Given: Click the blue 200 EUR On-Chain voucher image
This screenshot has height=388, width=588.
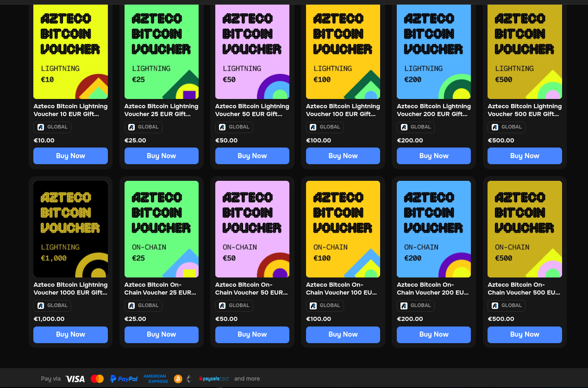Looking at the screenshot, I should (x=433, y=229).
